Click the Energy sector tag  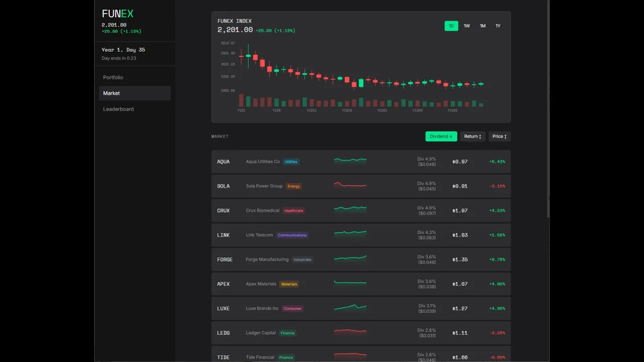click(x=294, y=186)
